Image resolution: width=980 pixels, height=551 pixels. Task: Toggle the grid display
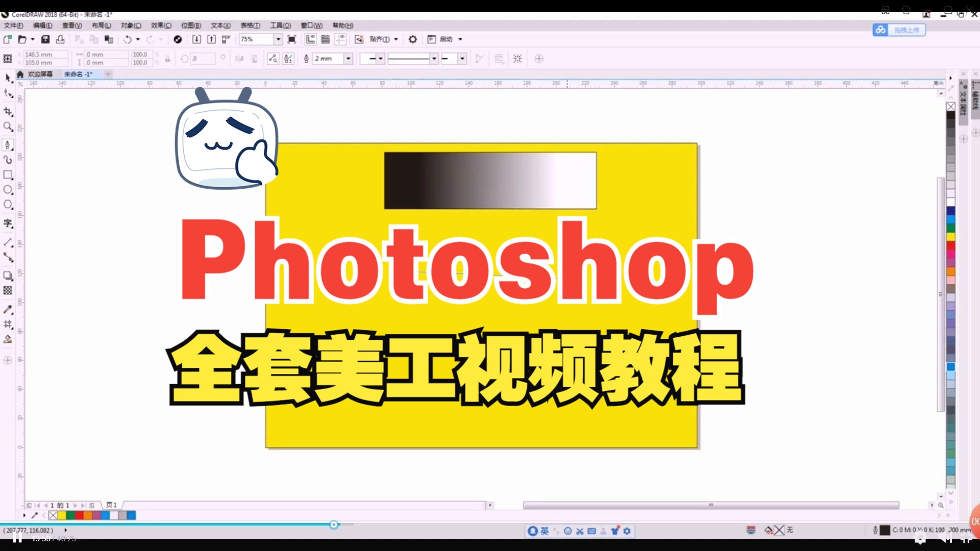[325, 39]
